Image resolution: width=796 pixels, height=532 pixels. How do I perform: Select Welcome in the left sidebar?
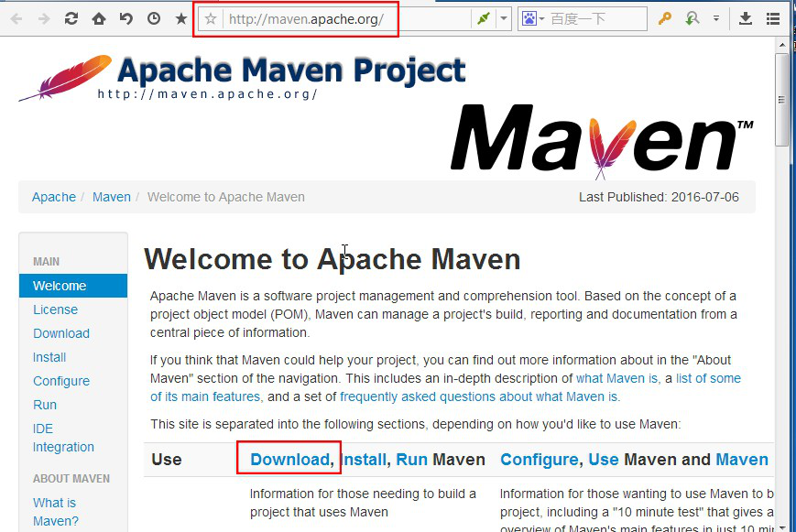[60, 286]
